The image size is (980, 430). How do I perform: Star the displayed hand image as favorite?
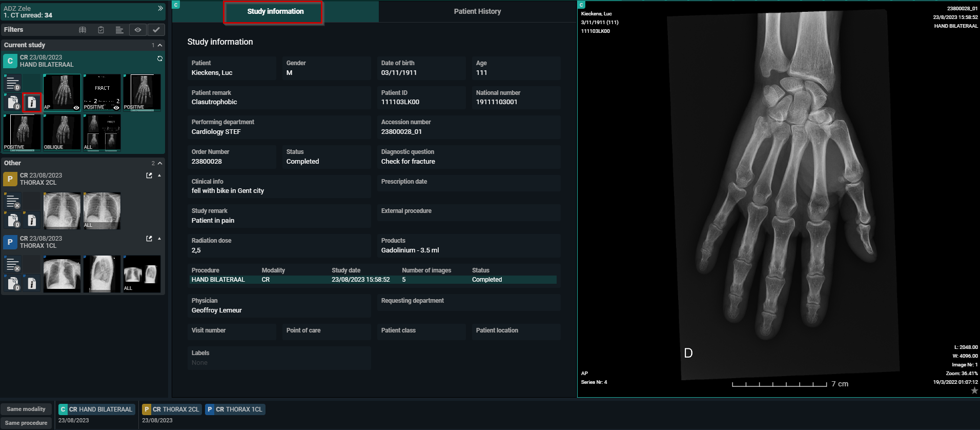point(974,391)
